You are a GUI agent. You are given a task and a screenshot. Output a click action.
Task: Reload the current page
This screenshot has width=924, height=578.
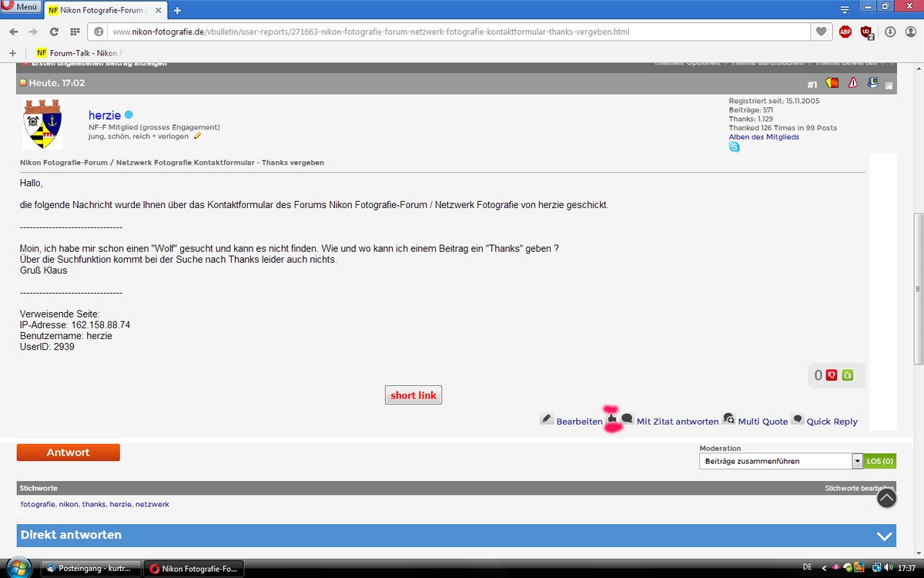pyautogui.click(x=54, y=32)
